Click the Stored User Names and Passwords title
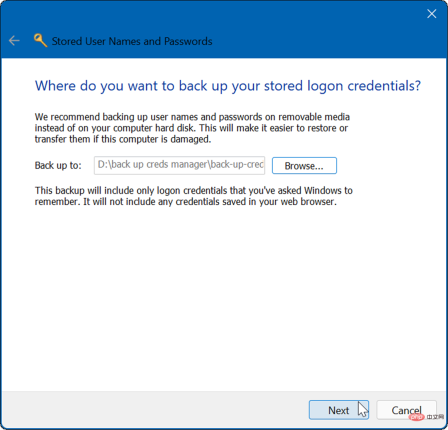 tap(132, 41)
